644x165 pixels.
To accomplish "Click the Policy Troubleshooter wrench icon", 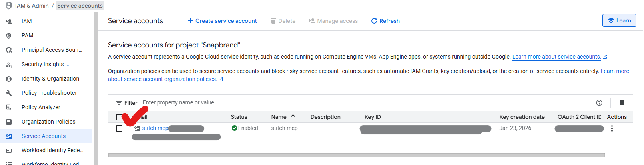I will 9,93.
